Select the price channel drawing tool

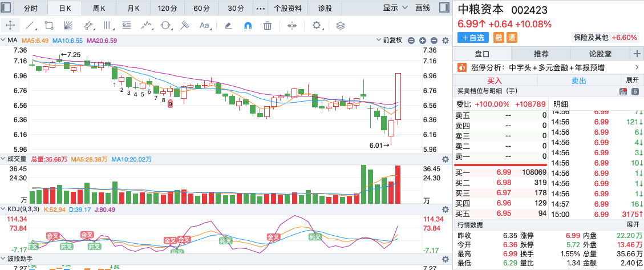click(x=88, y=26)
